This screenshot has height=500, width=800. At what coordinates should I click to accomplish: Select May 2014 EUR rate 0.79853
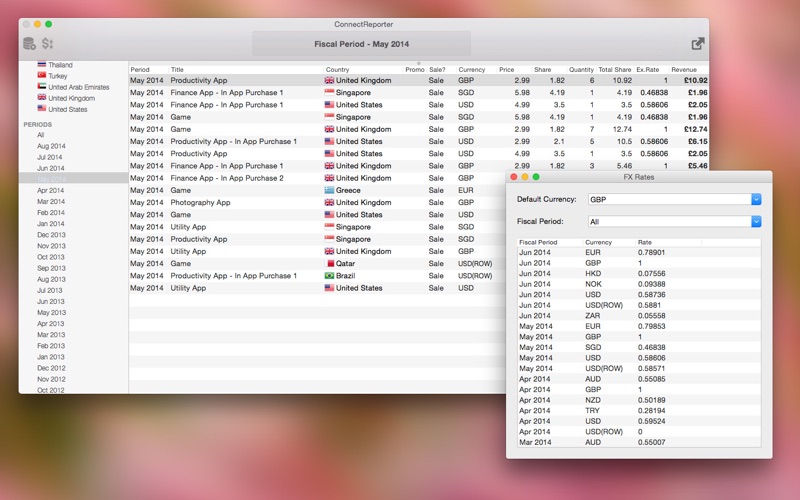[x=652, y=327]
